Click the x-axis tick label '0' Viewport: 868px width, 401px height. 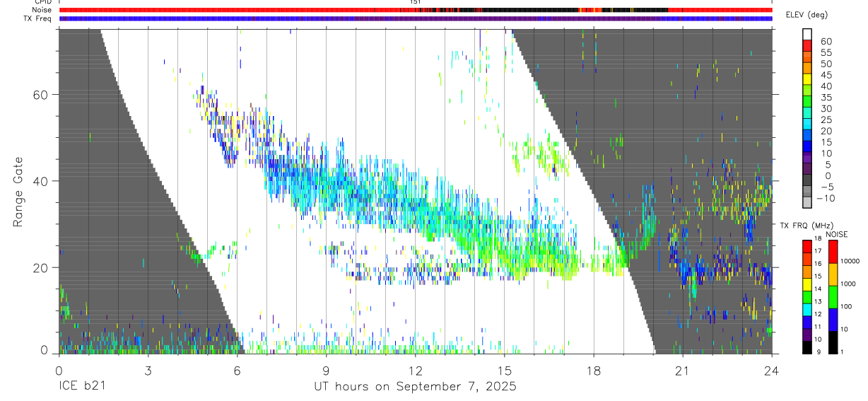[59, 370]
